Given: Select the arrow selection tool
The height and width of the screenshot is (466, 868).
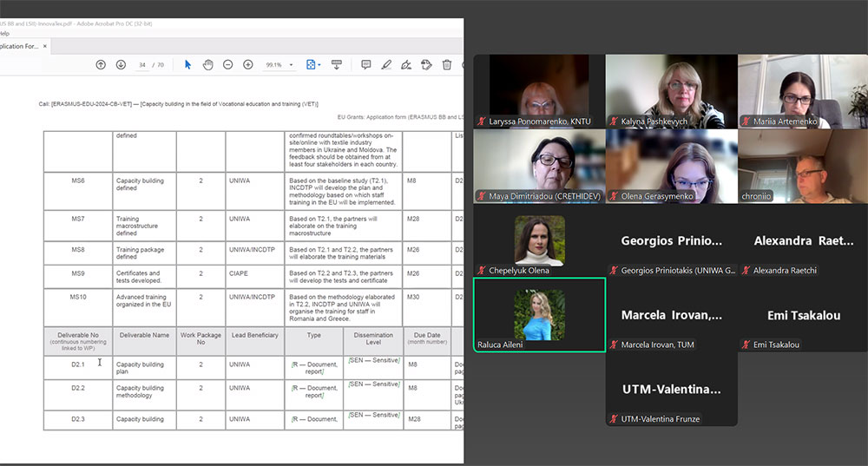Looking at the screenshot, I should pos(187,65).
